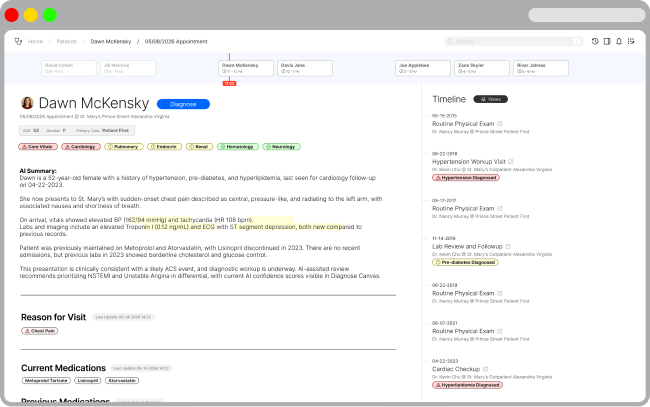The image size is (650, 407).
Task: Open external link icon beside Lab Review and Followup
Action: (x=507, y=245)
